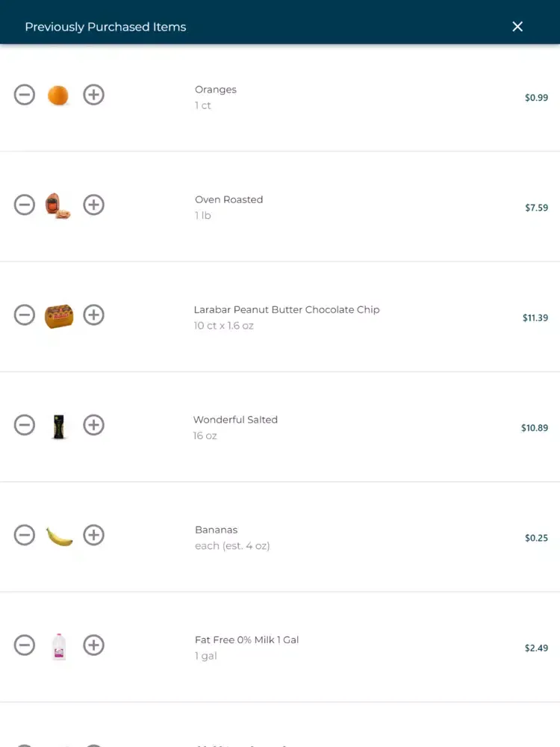Tap minus icon for Larabar Peanut Butter
Viewport: 560px width, 747px height.
25,314
